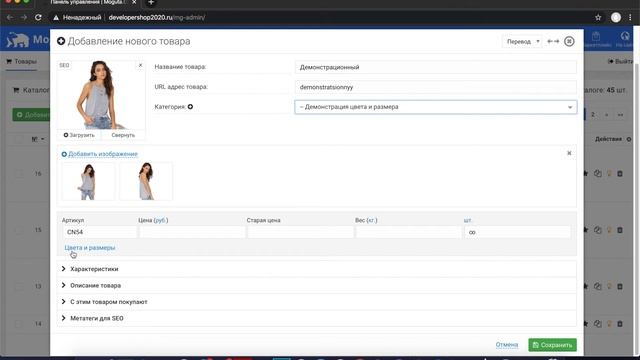Open a new browser tab

(x=151, y=2)
